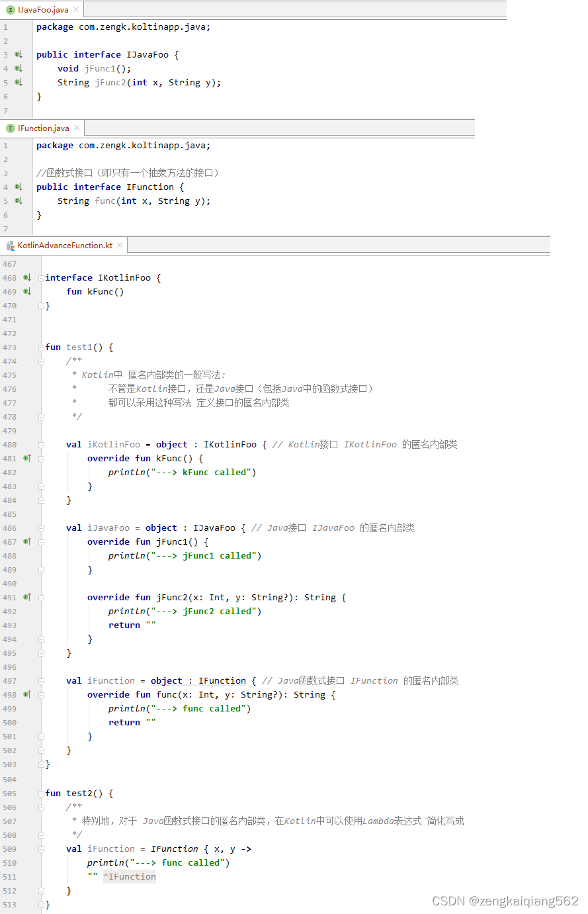Click the package line in IJavaFoo.java
The width and height of the screenshot is (588, 914).
pyautogui.click(x=123, y=26)
